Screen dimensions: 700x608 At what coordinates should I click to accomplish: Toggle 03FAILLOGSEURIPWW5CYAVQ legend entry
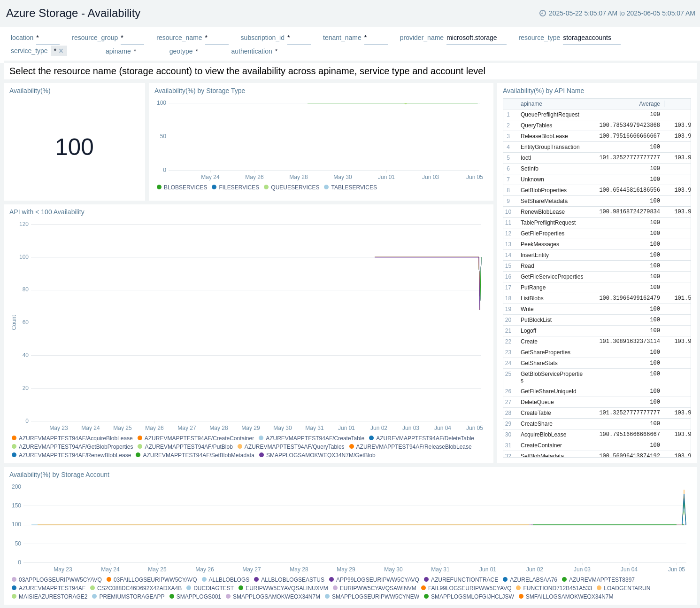click(152, 580)
